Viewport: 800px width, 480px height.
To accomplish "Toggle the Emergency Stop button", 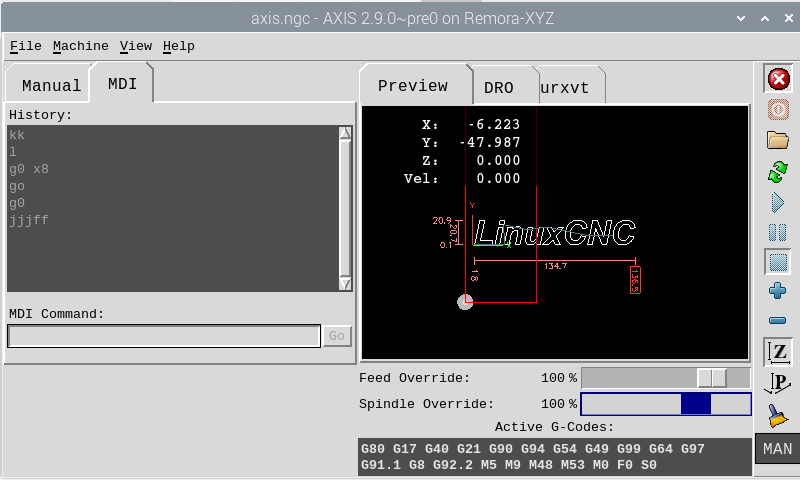I will pos(778,79).
